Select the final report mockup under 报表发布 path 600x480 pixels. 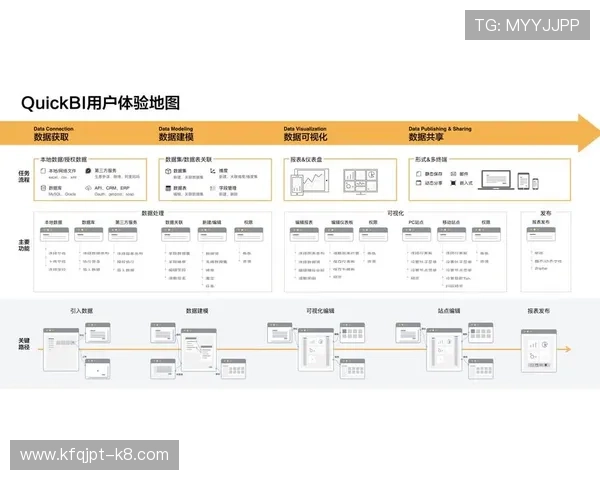539,351
